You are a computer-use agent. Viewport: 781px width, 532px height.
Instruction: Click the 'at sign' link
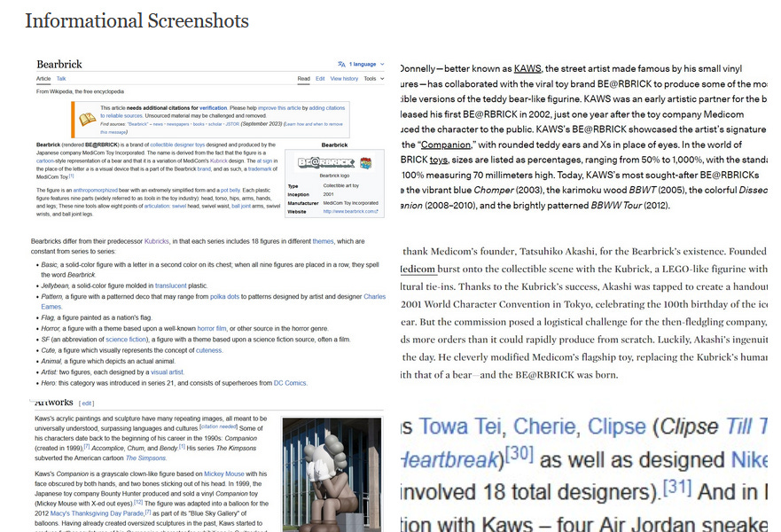click(264, 160)
